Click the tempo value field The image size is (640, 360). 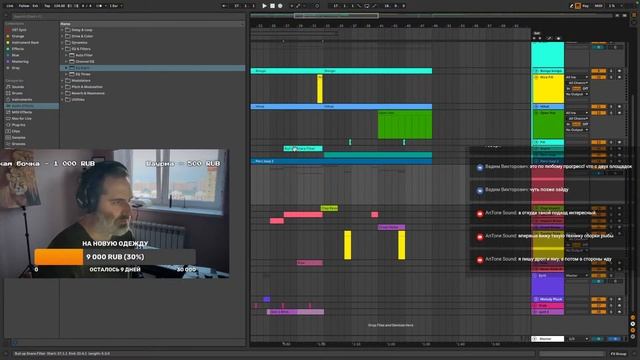coord(60,6)
